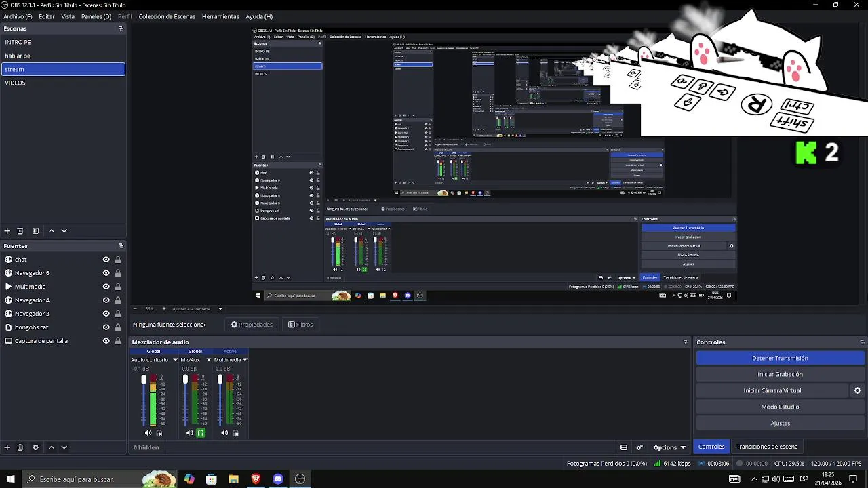Open Multimedia mixer dropdown arrow

coord(245,360)
